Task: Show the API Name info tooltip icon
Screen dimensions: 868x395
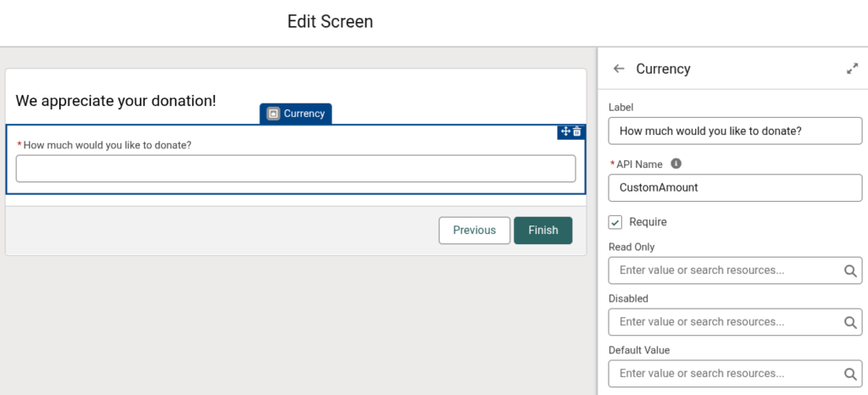Action: 676,164
